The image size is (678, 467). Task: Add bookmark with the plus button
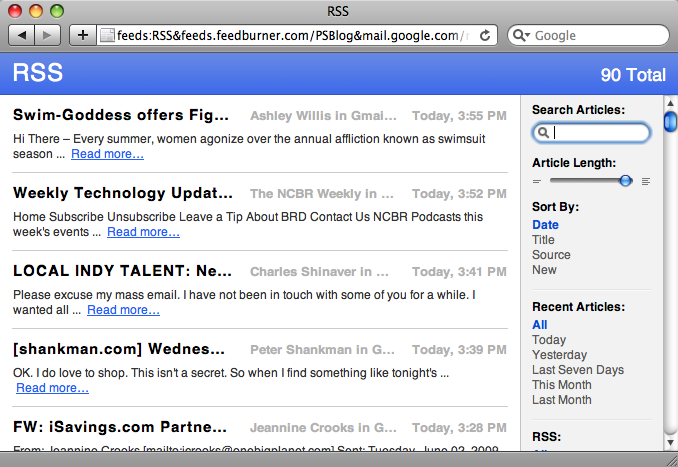[x=83, y=35]
